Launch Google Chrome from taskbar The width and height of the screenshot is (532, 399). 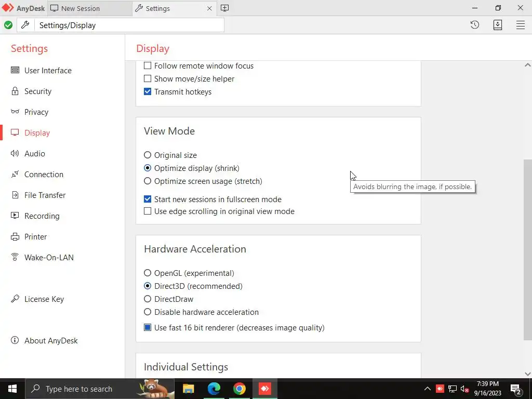pos(239,389)
